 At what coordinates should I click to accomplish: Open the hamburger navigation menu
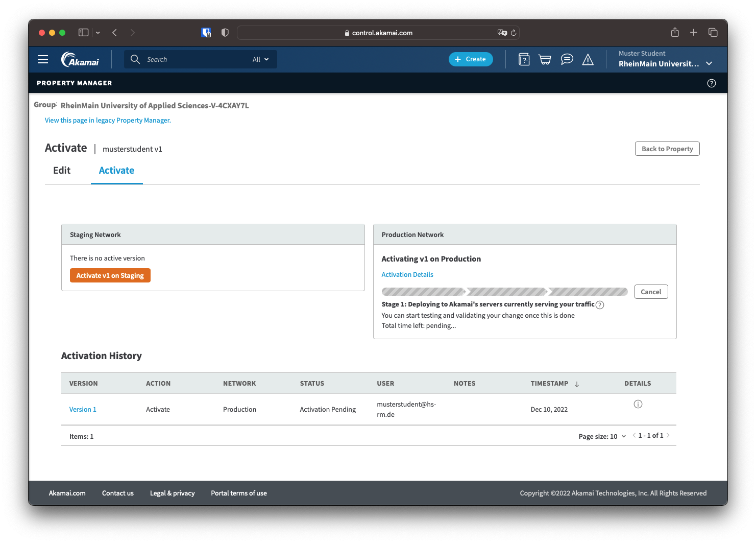pos(43,59)
